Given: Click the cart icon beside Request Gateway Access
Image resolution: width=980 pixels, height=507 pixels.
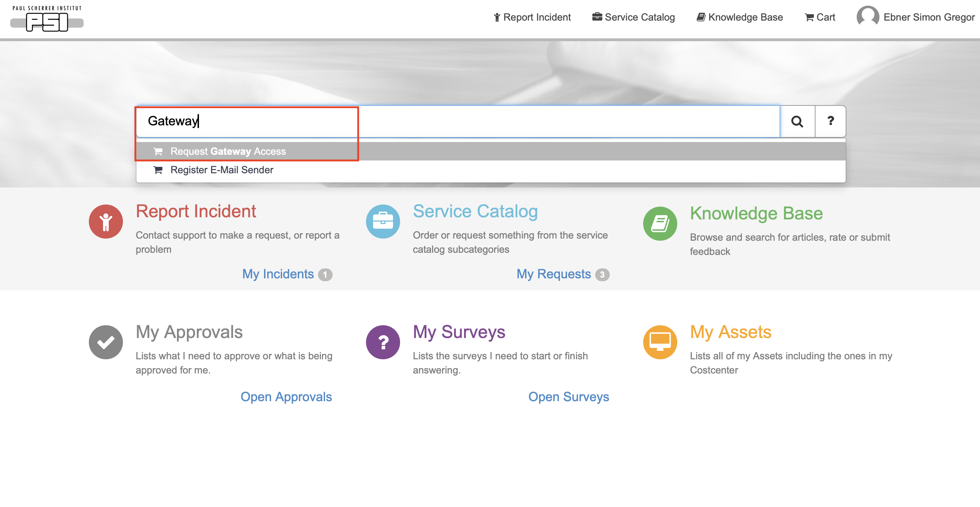Looking at the screenshot, I should (x=158, y=152).
